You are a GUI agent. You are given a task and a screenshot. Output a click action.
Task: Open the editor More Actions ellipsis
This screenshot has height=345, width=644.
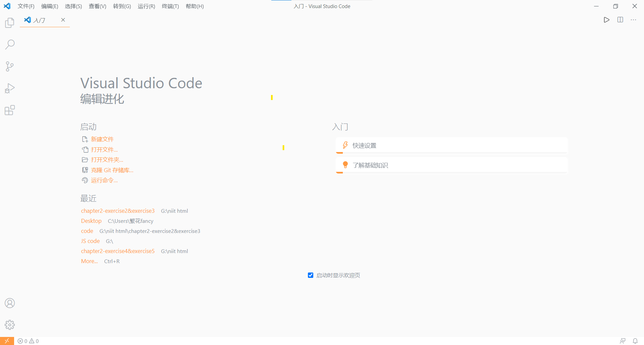634,20
